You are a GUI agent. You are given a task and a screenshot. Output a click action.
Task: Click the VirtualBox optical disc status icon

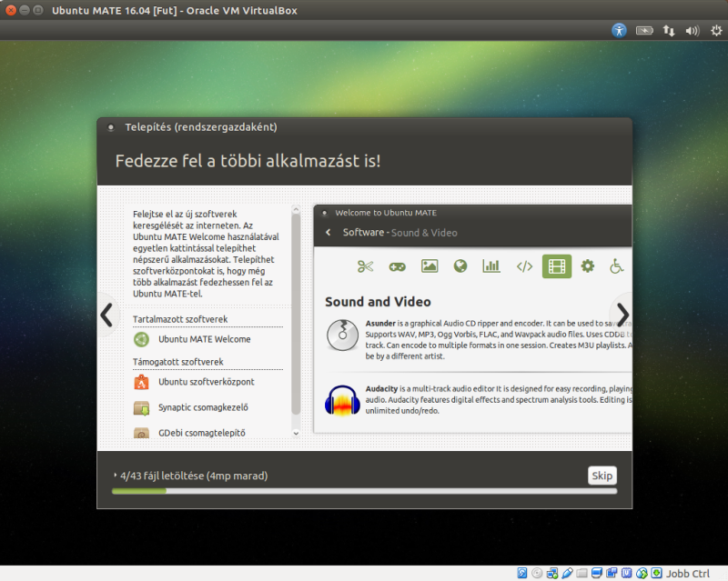click(537, 573)
